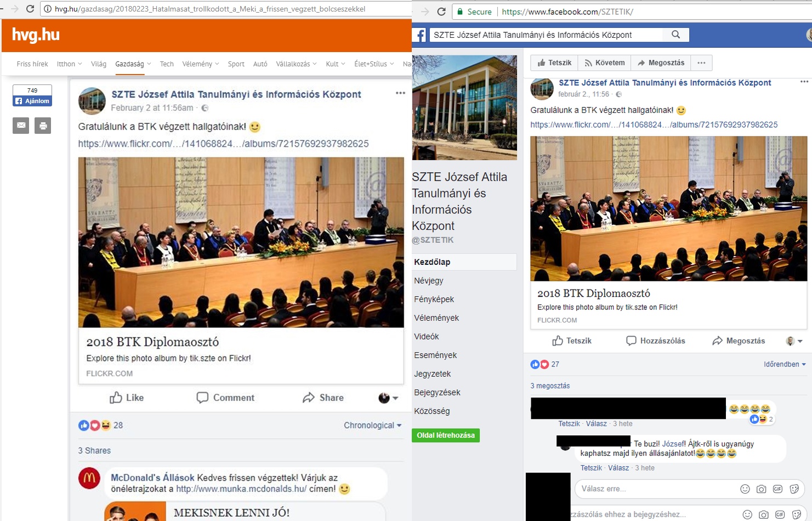Click the page cover building photo

coord(464,107)
